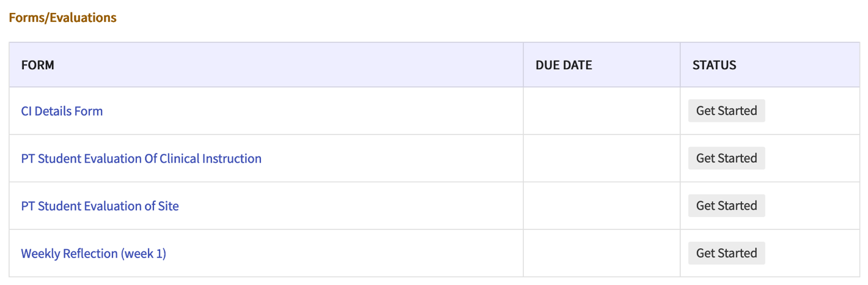Select Clinical Instruction row's blank due date cell
The height and width of the screenshot is (285, 868).
[601, 158]
